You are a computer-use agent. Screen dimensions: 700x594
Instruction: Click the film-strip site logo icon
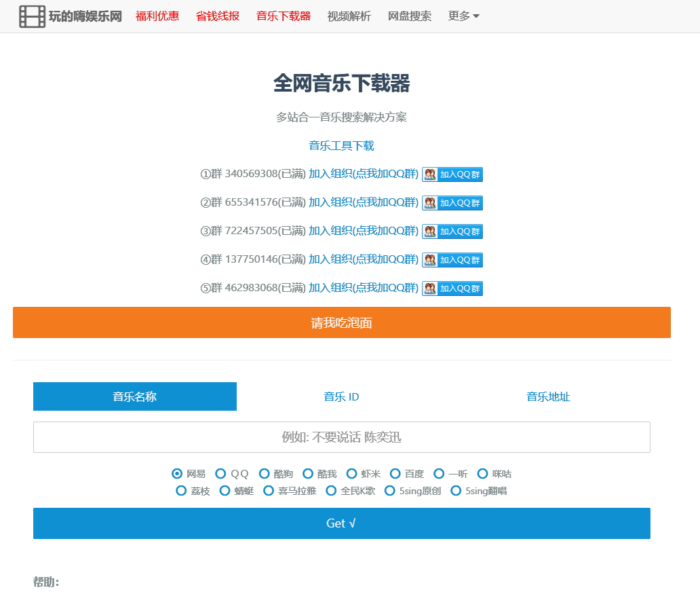tap(32, 16)
